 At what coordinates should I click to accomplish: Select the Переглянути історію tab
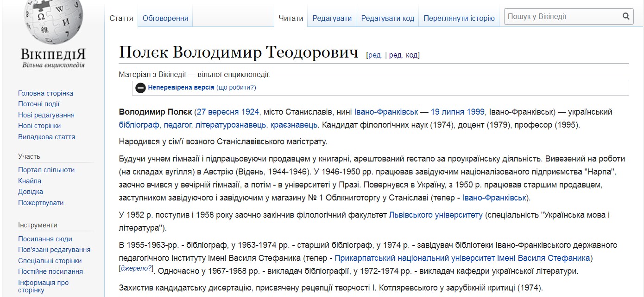tap(459, 19)
